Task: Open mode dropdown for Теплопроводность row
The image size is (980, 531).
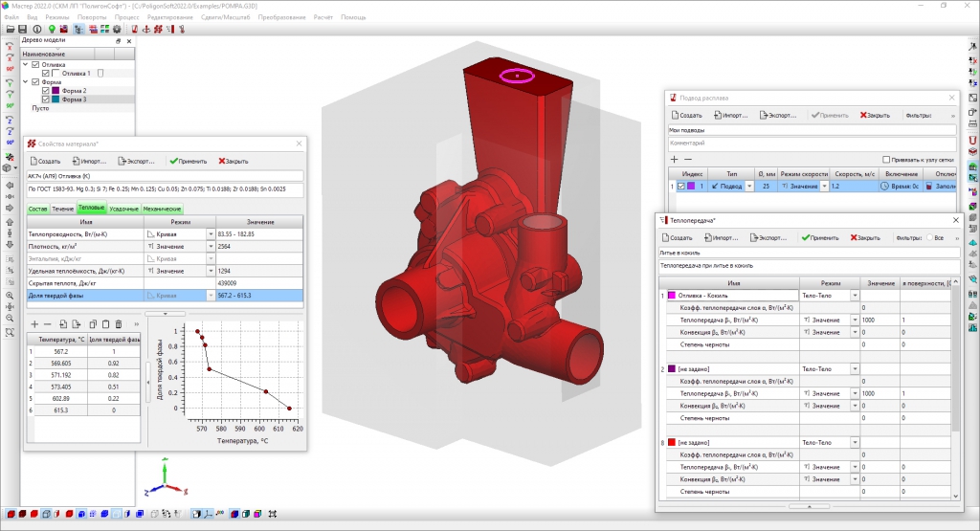Action: [x=210, y=233]
